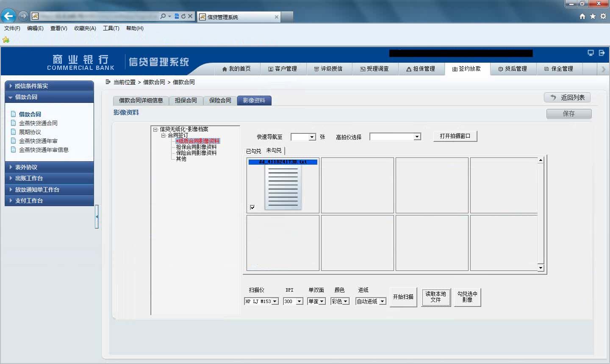Click the browser forward arrow
Image resolution: width=610 pixels, height=364 pixels.
tap(23, 16)
